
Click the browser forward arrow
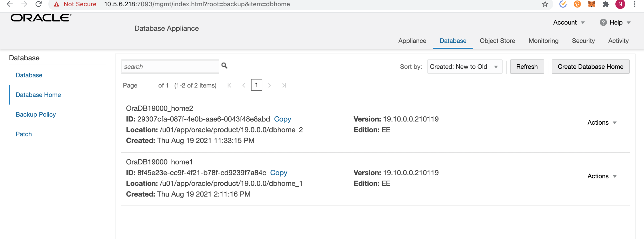click(24, 4)
